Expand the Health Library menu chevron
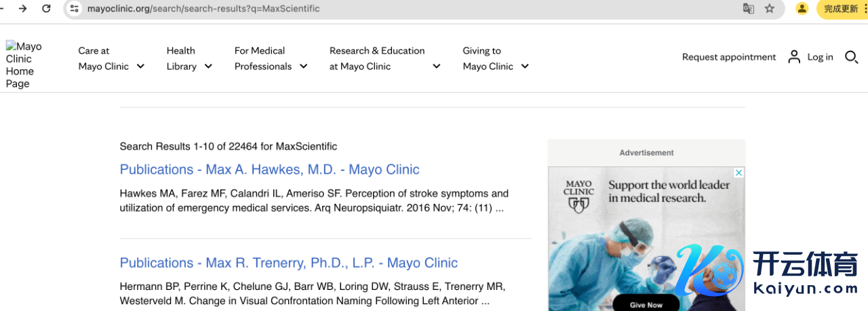 click(x=208, y=67)
